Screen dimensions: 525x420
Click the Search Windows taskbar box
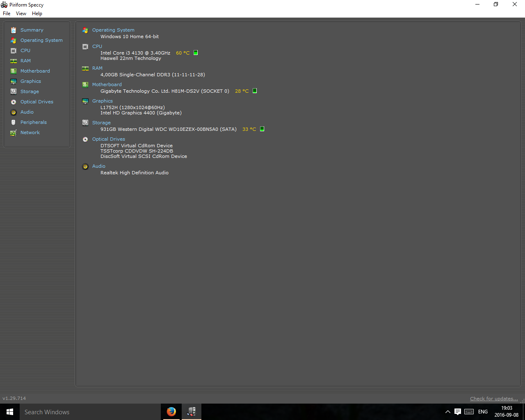click(90, 412)
